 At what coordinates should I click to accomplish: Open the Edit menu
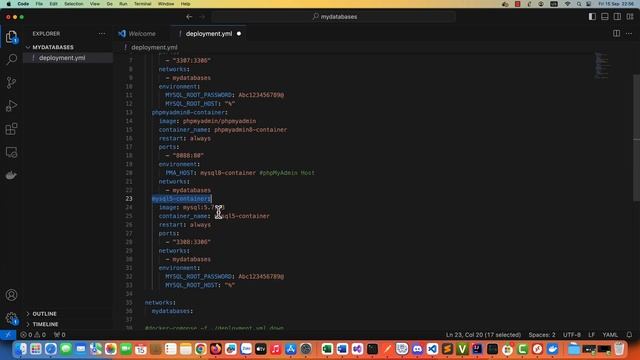click(x=53, y=4)
